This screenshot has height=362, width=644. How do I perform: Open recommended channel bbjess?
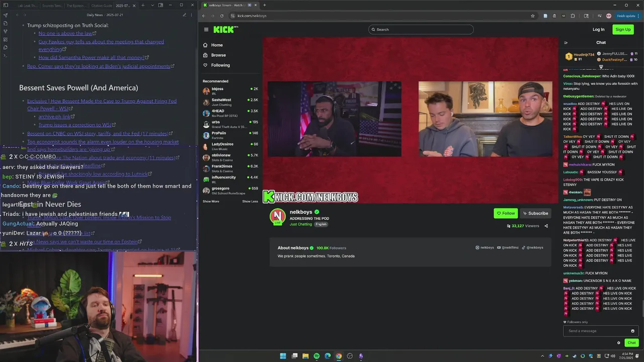230,91
